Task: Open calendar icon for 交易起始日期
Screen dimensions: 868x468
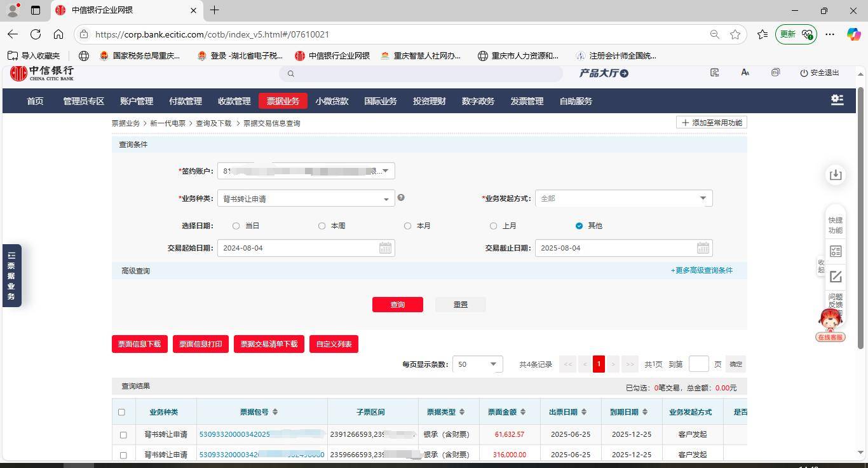Action: click(385, 248)
